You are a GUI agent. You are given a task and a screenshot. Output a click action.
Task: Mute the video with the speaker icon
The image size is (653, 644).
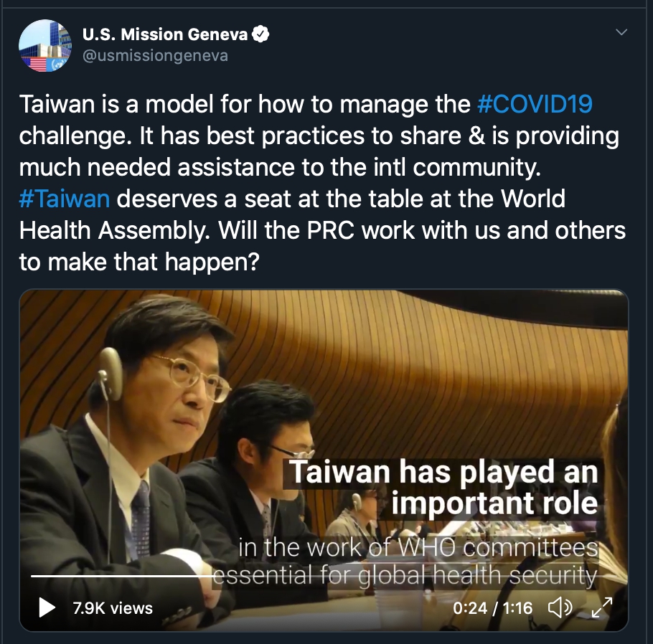pos(560,607)
